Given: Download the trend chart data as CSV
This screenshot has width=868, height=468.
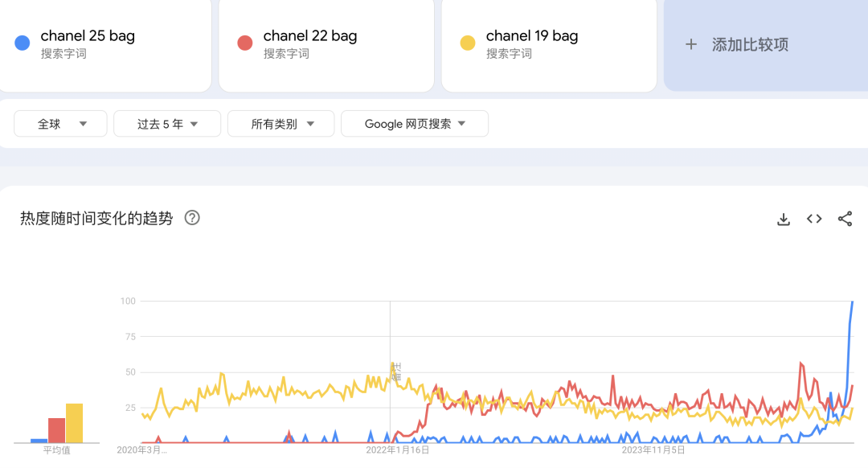Looking at the screenshot, I should tap(784, 220).
